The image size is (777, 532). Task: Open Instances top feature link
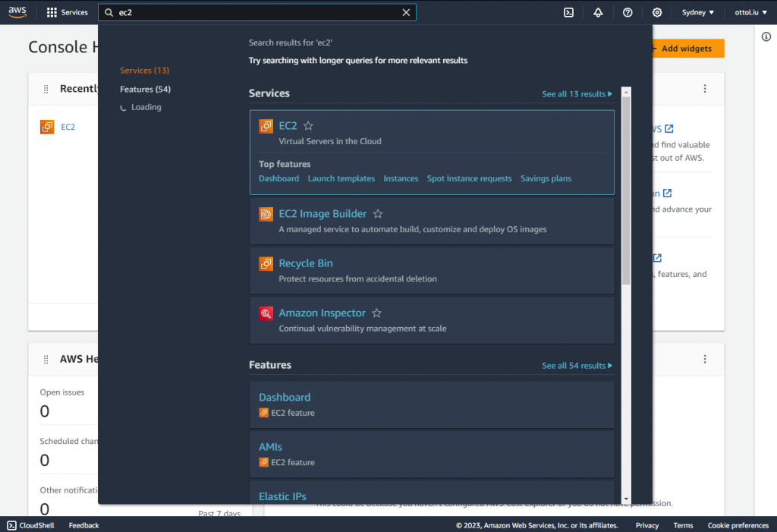(401, 178)
